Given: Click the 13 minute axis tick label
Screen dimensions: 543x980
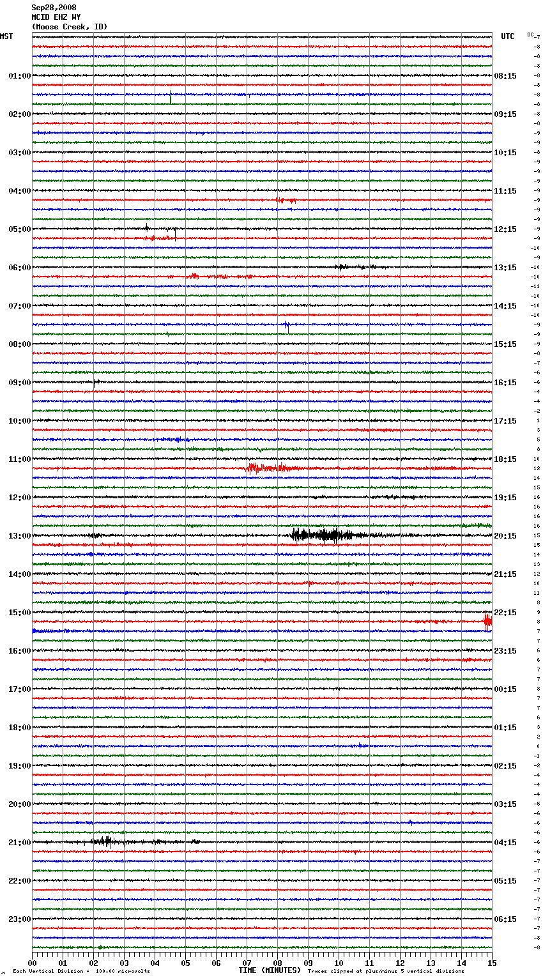Looking at the screenshot, I should pyautogui.click(x=431, y=963).
